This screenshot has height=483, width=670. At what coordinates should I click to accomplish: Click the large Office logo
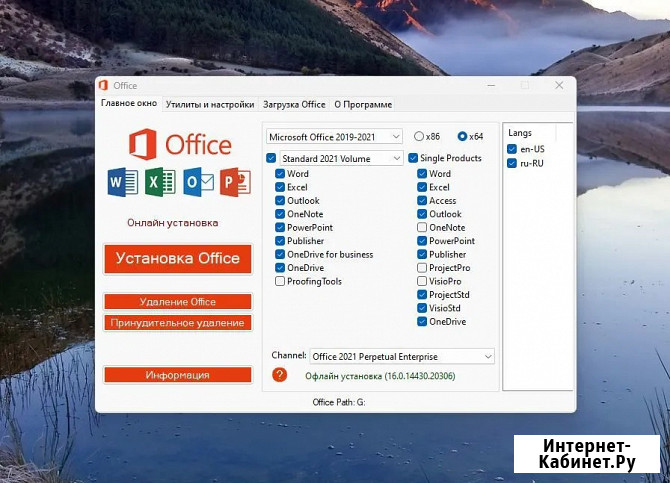click(x=180, y=144)
